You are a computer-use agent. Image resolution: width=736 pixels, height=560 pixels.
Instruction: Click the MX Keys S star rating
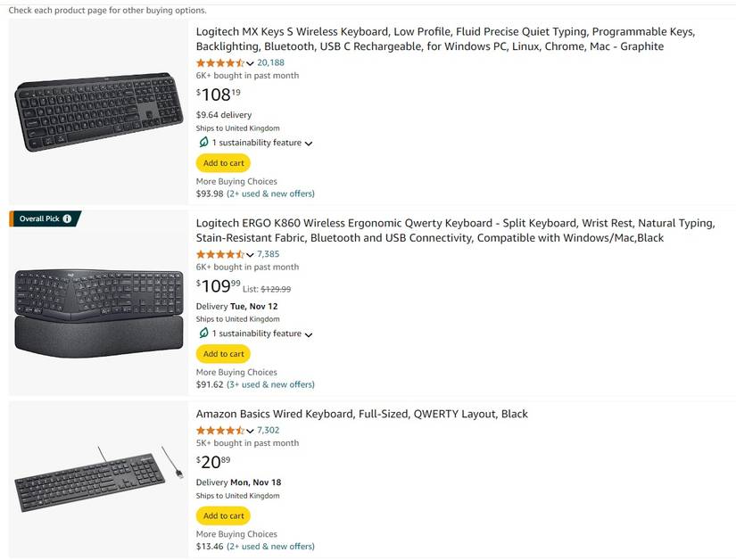(219, 62)
